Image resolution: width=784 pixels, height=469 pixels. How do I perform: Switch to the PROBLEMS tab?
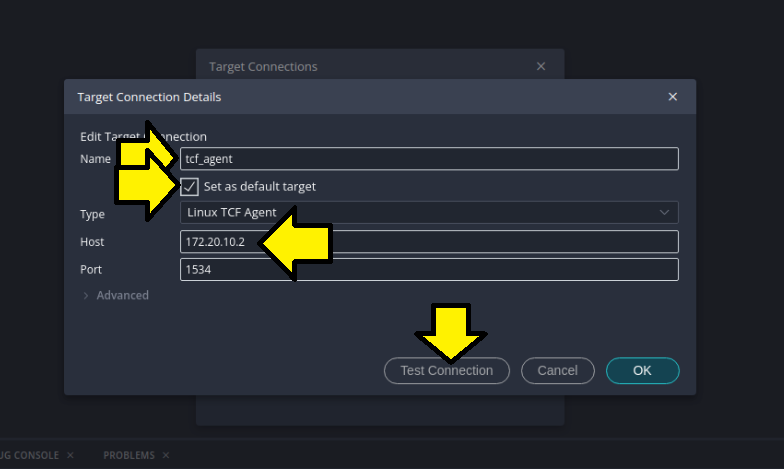(128, 455)
